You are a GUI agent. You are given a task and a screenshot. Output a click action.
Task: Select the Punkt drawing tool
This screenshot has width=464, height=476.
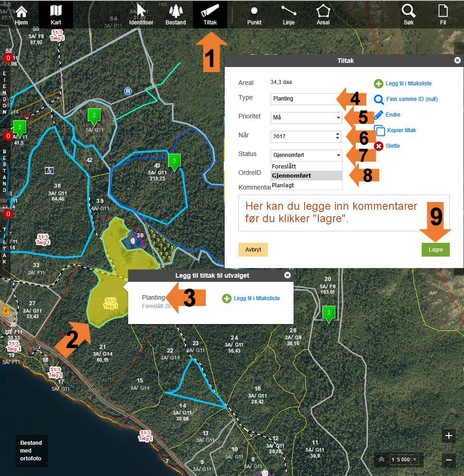(x=254, y=14)
